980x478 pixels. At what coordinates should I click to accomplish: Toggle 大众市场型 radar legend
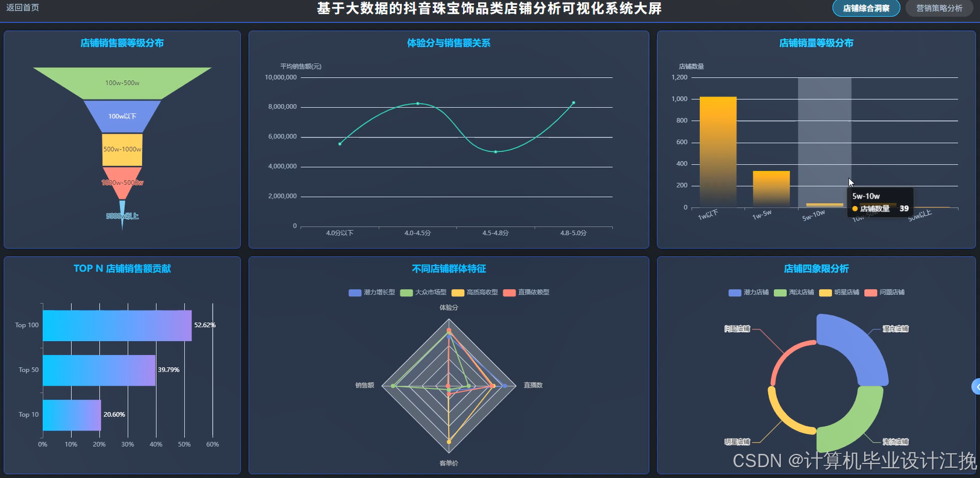coord(423,292)
